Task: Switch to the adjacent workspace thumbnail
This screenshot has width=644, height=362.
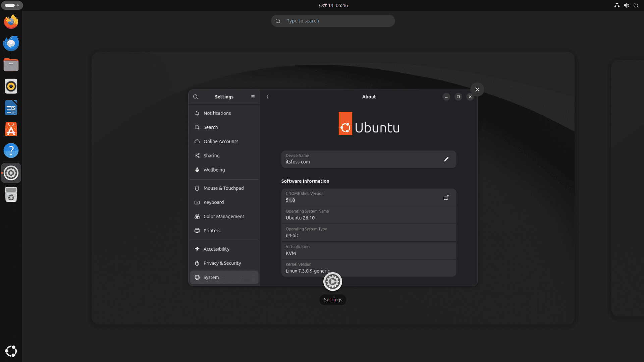Action: point(627,188)
